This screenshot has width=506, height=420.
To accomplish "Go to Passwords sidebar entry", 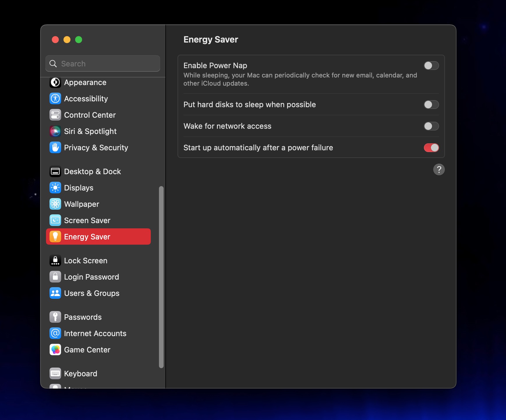I will pos(98,317).
